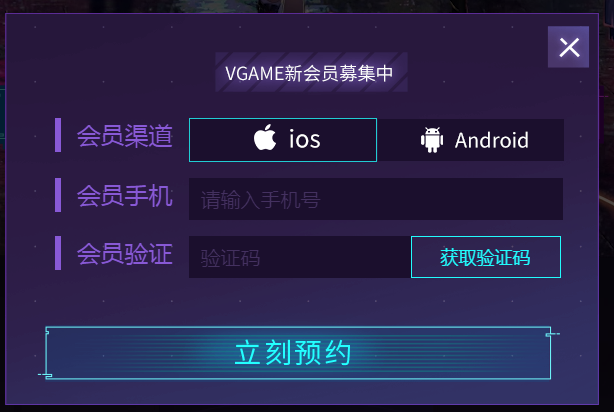Close the VGAME membership dialog
614x412 pixels.
568,47
